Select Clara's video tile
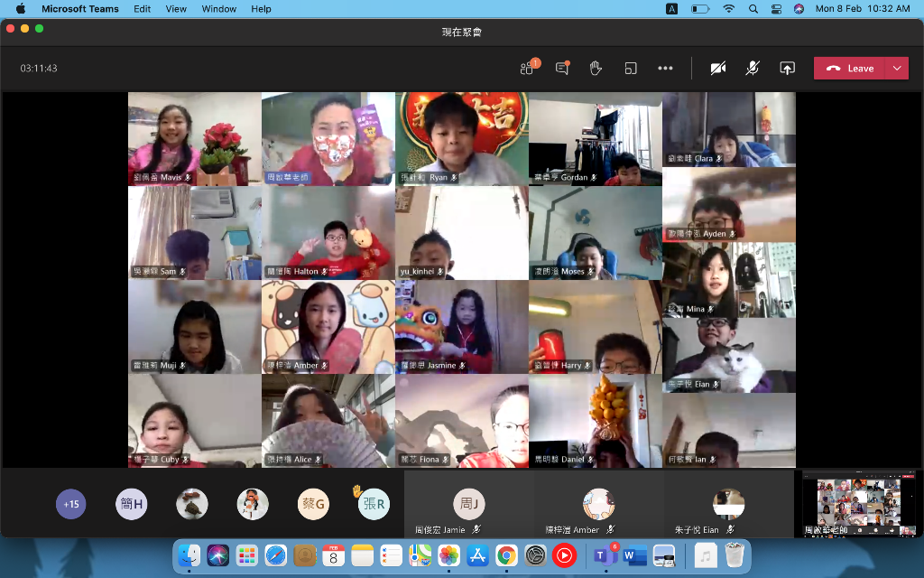The image size is (924, 578). (729, 129)
